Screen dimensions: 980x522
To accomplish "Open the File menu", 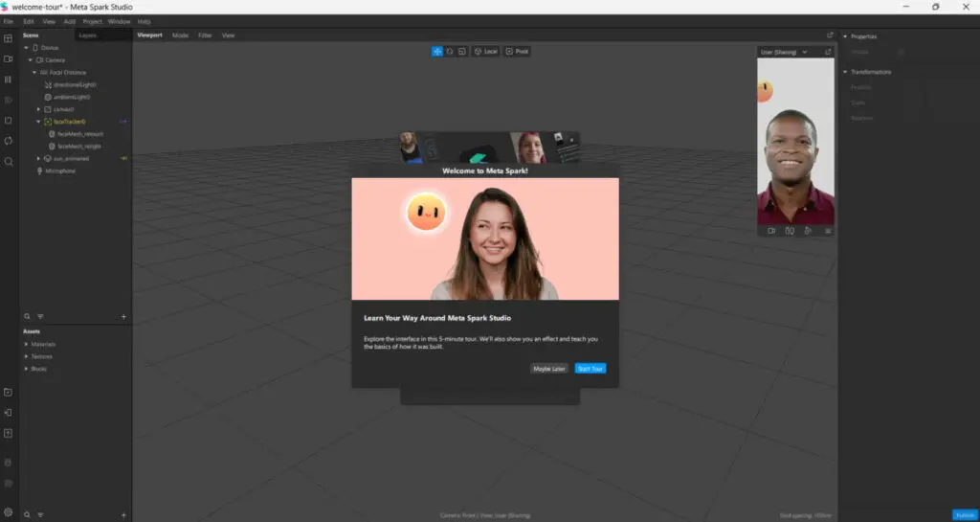I will (x=8, y=21).
